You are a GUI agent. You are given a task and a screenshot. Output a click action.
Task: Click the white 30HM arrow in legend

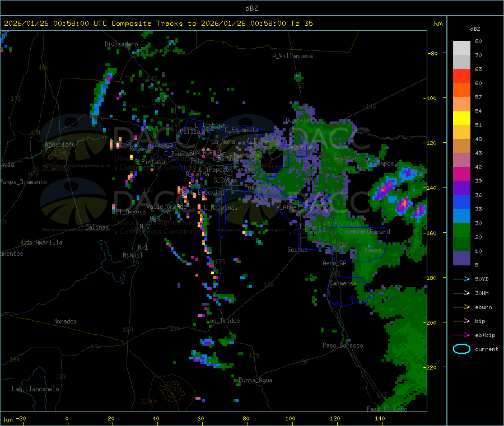click(461, 293)
